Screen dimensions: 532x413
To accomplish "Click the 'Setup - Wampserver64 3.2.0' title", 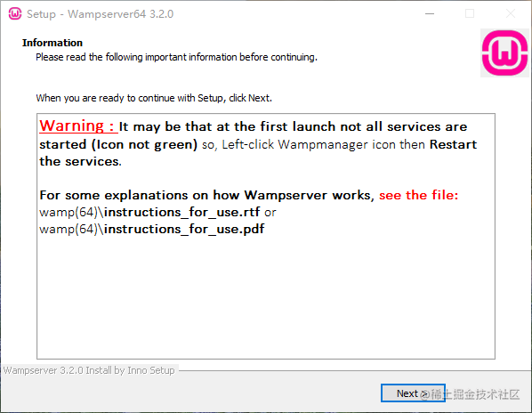I will (x=101, y=14).
